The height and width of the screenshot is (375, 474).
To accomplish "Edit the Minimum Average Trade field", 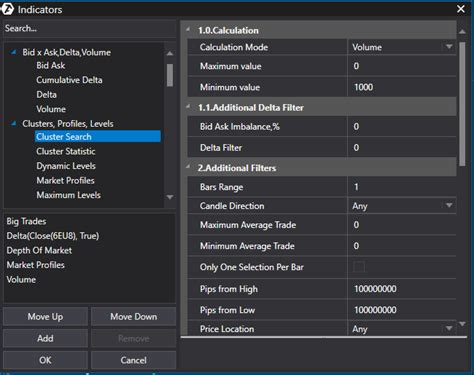I will 402,246.
